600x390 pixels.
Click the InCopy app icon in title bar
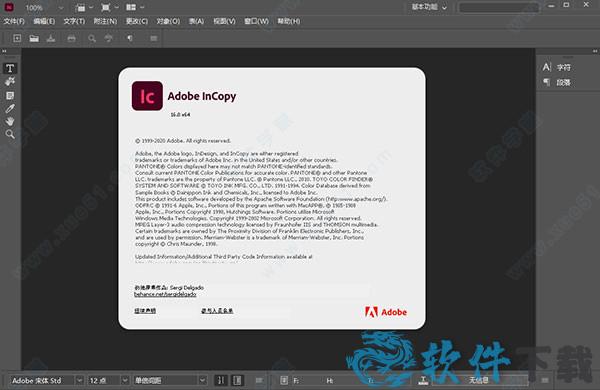pyautogui.click(x=9, y=7)
